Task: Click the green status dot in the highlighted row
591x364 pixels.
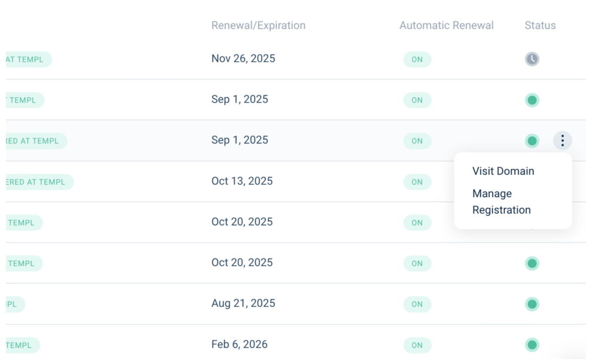Action: click(x=532, y=141)
